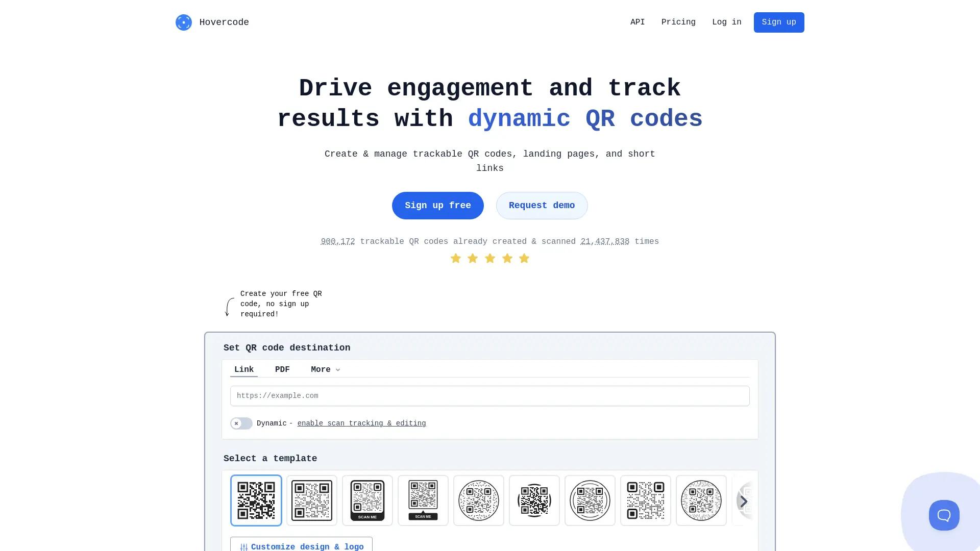Click the next-templates arrow chevron
Viewport: 980px width, 551px height.
pos(744,501)
